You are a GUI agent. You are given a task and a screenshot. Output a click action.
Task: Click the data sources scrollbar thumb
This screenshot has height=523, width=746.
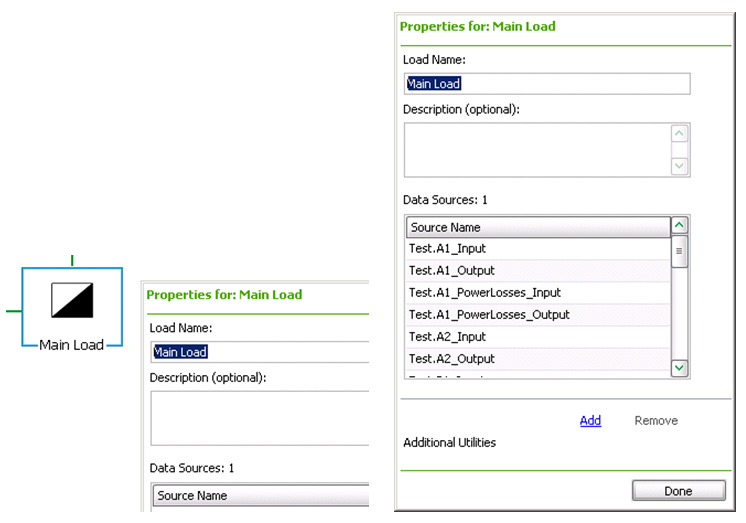(x=679, y=251)
